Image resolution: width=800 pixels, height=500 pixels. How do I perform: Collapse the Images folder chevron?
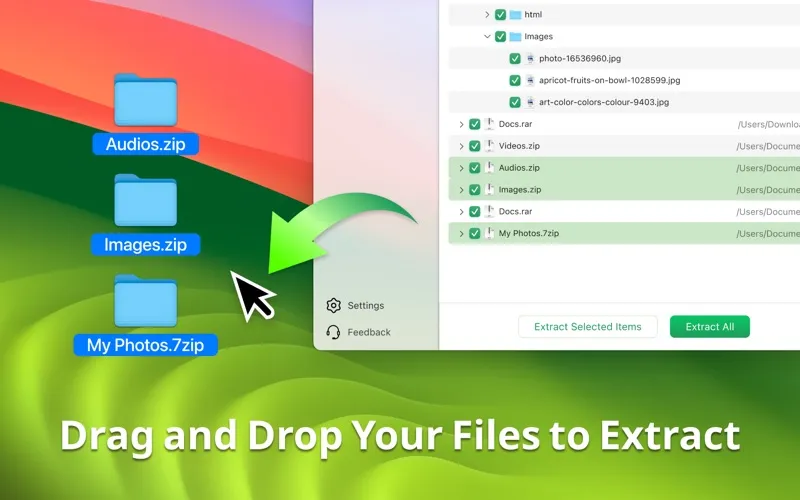[487, 37]
